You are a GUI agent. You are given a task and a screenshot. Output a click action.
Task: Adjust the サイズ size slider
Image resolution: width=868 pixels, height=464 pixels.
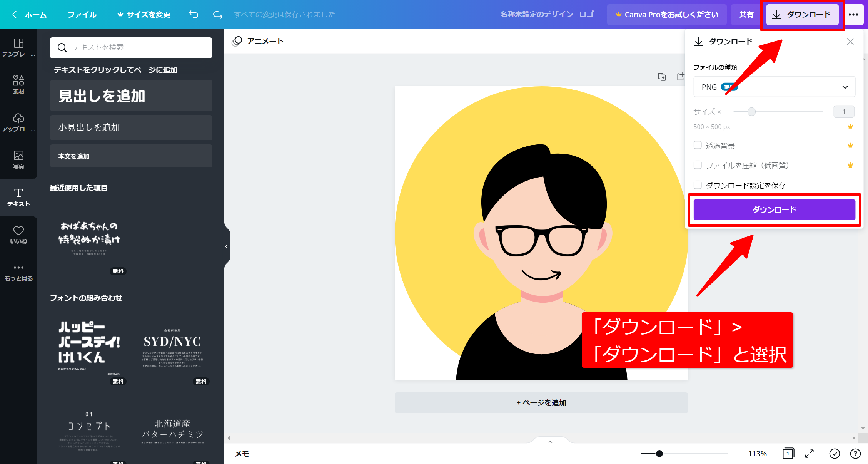[x=751, y=112]
